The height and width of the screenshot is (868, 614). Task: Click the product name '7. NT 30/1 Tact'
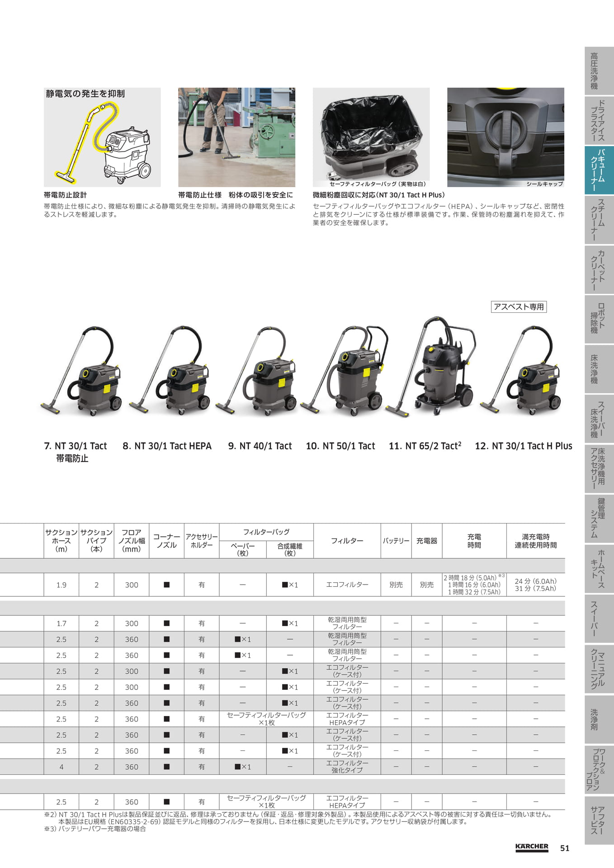coord(76,446)
